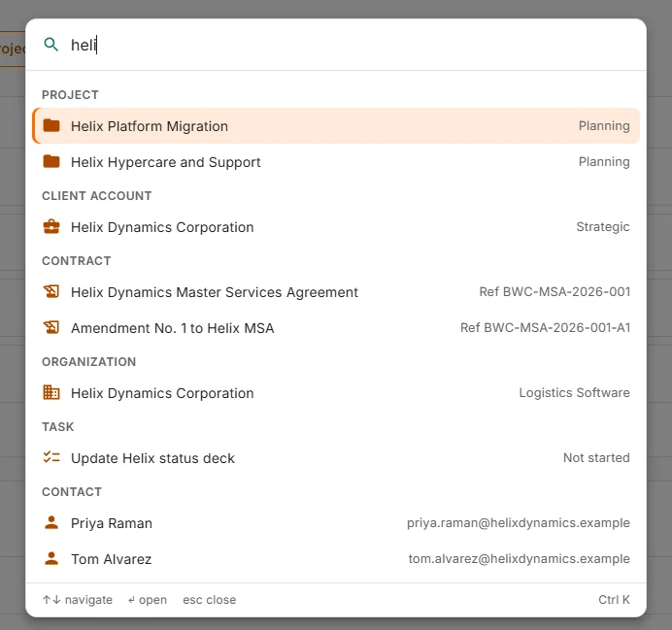Click checklist icon beside Update Helix status deck
672x630 pixels.
(51, 457)
